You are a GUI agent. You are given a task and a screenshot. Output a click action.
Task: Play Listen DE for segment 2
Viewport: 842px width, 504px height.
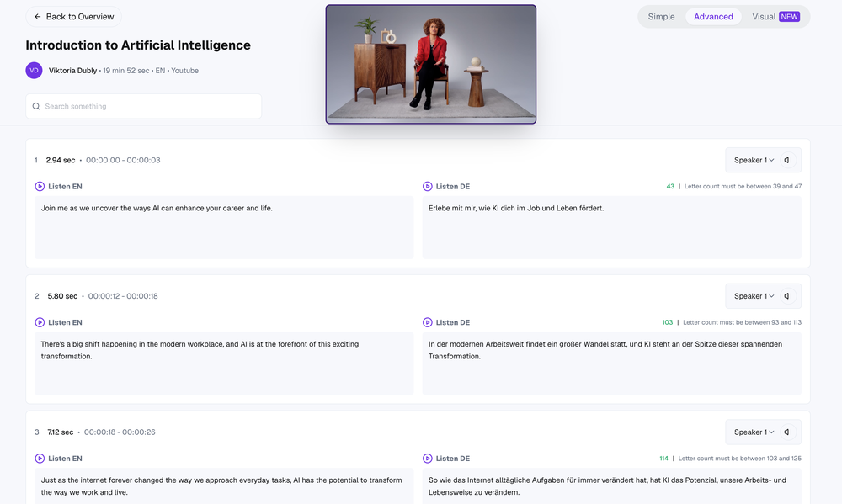tap(446, 322)
